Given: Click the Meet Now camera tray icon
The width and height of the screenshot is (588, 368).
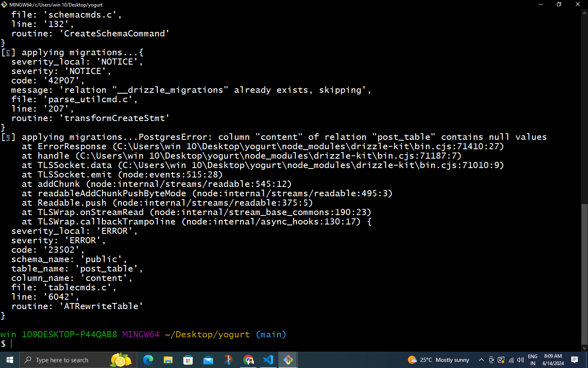Looking at the screenshot, I should (x=491, y=360).
